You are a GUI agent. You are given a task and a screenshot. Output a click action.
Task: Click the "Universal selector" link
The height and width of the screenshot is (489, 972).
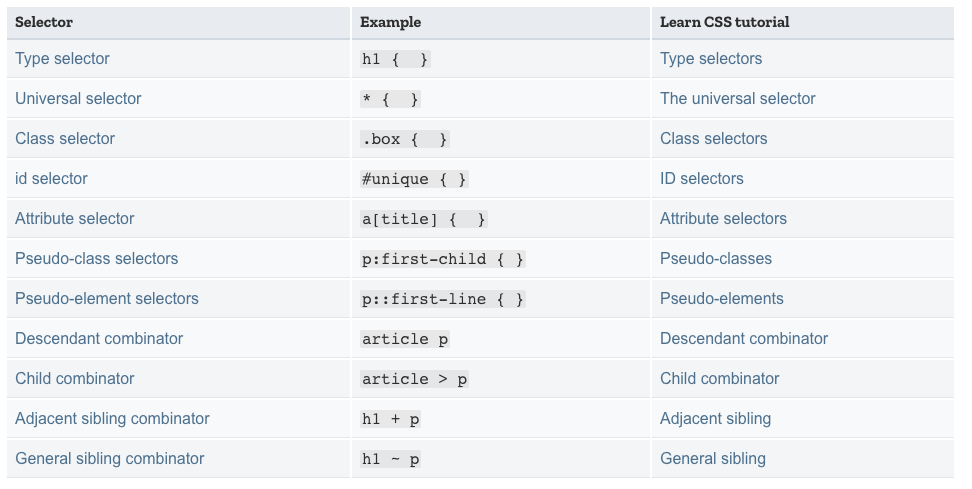click(78, 99)
